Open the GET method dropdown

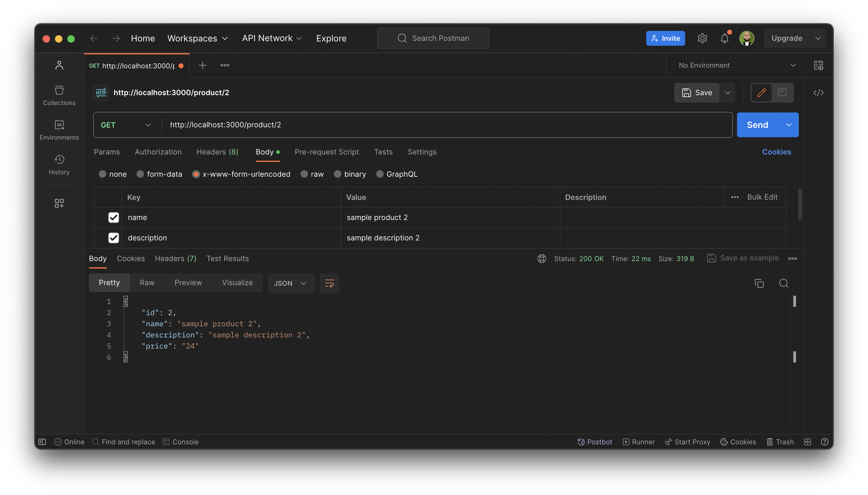[x=125, y=125]
